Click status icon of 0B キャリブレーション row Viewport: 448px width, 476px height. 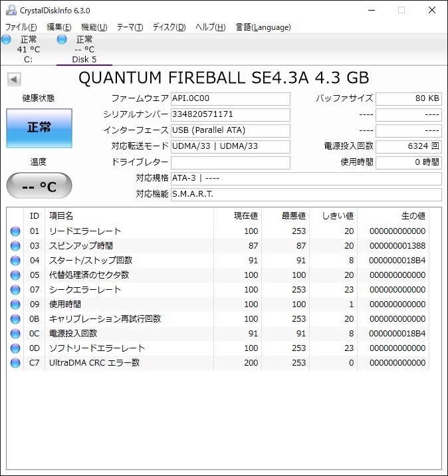tap(15, 318)
